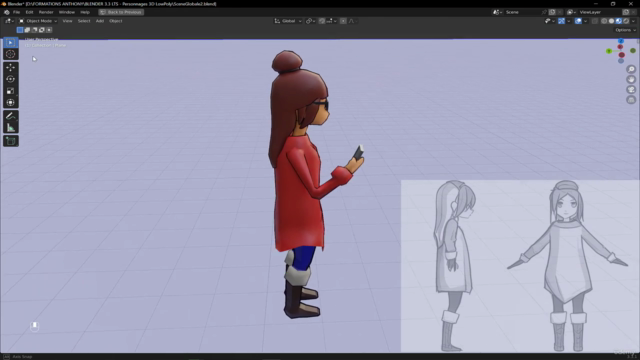Click the Add View Layer icon
Screen dimensions: 640x360
point(626,12)
